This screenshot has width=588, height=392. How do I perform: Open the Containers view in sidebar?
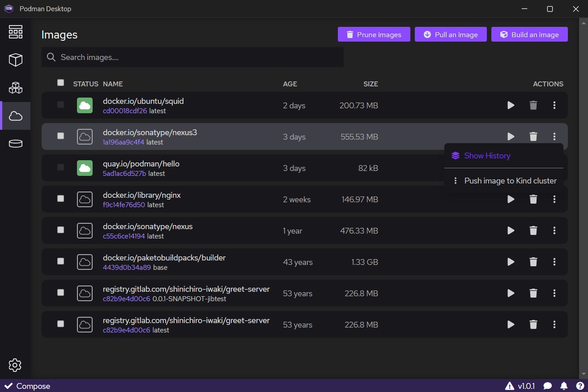point(15,60)
